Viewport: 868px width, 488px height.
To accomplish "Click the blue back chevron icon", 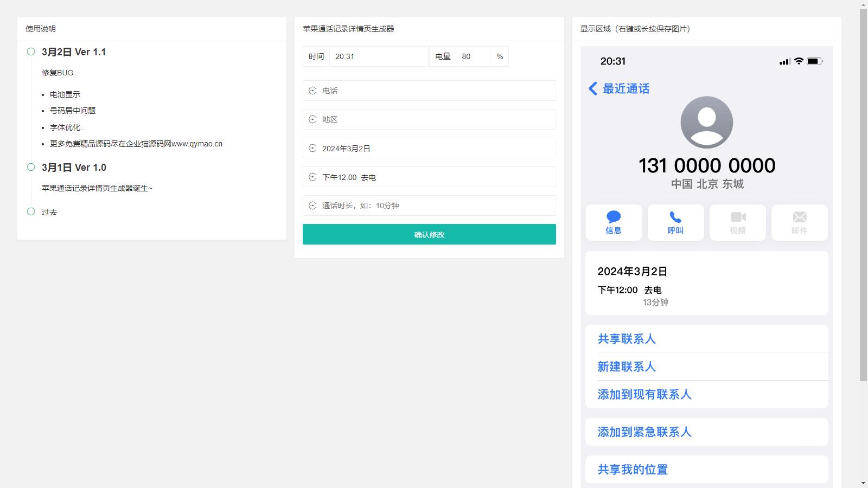I will click(x=593, y=89).
